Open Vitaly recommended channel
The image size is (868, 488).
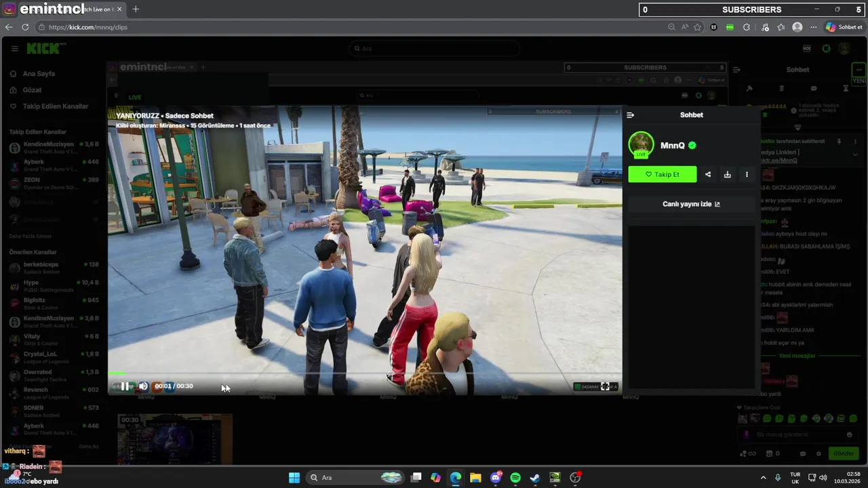point(54,339)
